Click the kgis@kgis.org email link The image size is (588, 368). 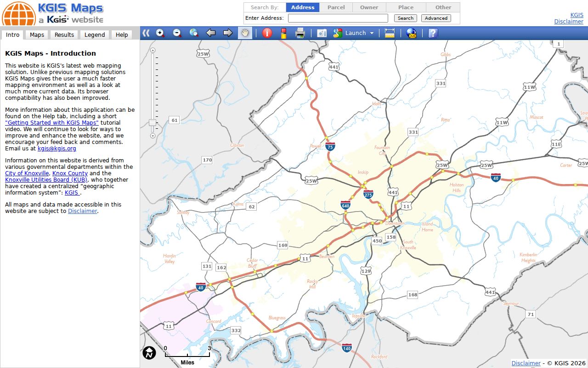tap(57, 149)
